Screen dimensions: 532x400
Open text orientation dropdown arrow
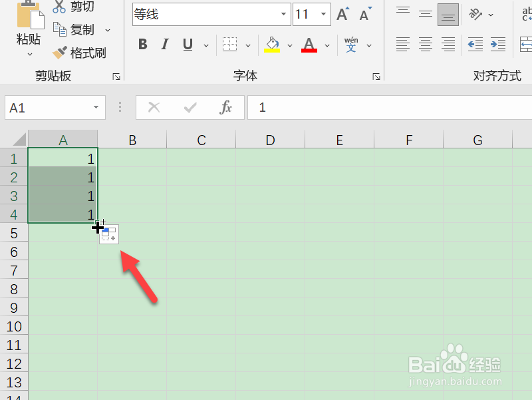pyautogui.click(x=491, y=15)
